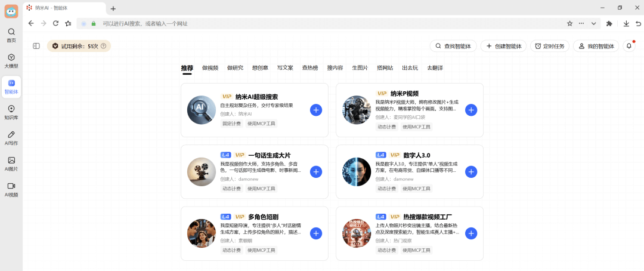Open 知识库 in the left sidebar
The height and width of the screenshot is (271, 644).
(x=11, y=112)
